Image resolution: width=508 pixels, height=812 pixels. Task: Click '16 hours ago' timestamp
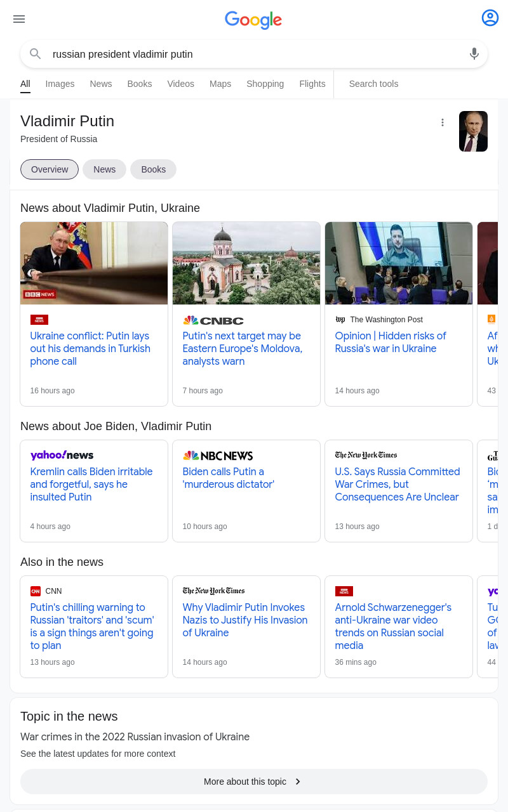click(53, 391)
